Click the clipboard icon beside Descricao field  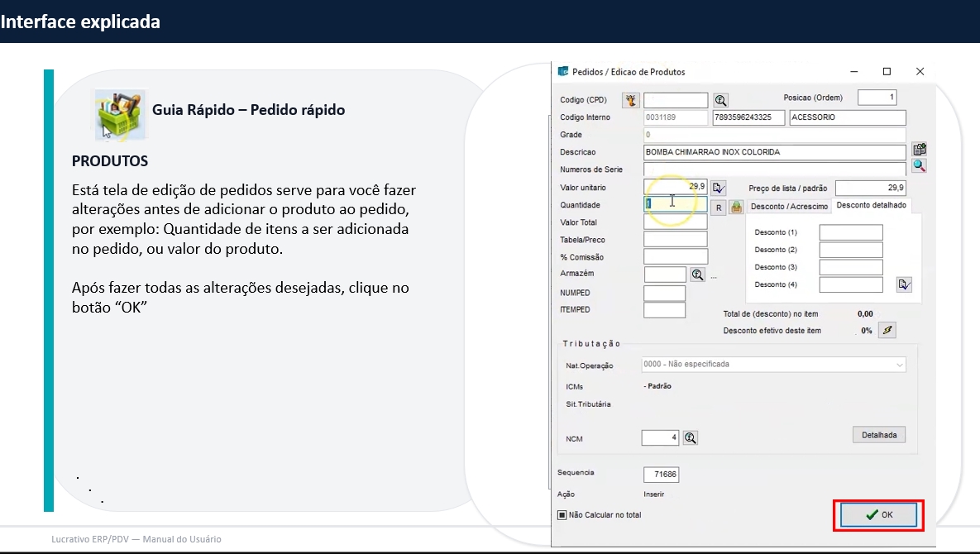click(x=919, y=150)
